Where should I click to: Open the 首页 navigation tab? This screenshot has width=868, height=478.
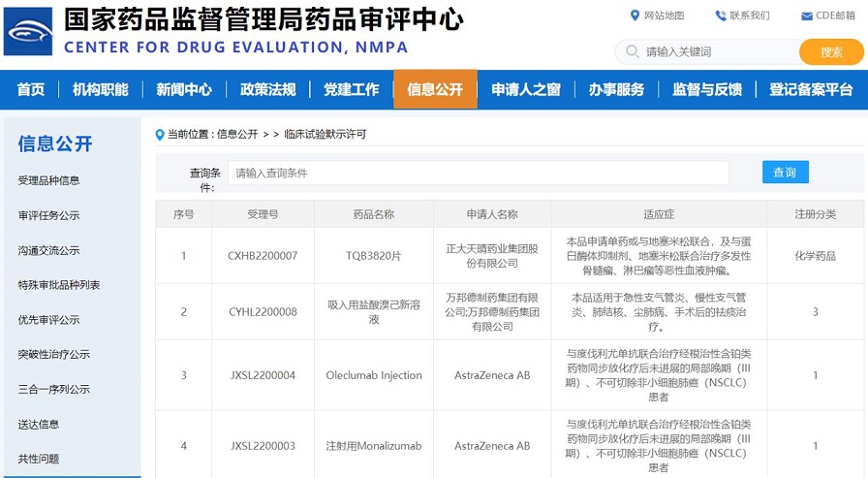(x=31, y=89)
